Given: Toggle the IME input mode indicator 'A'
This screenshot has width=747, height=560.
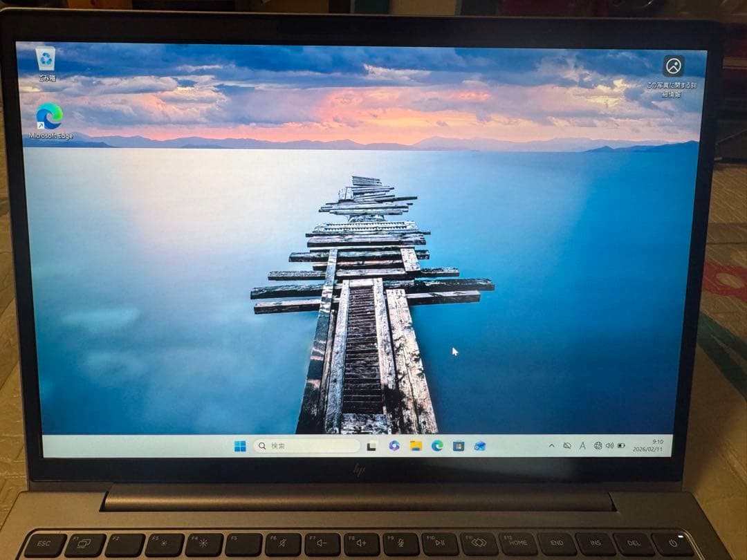Looking at the screenshot, I should click(x=582, y=446).
